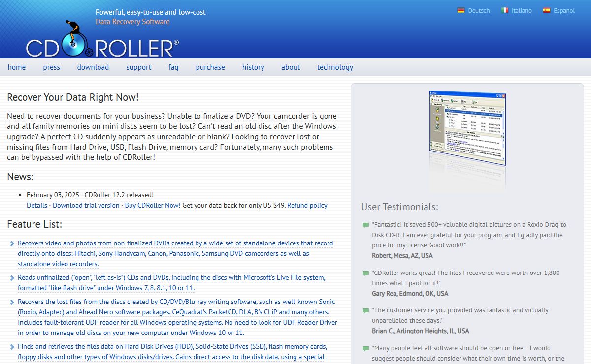Click the Spanish flag icon
The image size is (591, 364).
click(x=547, y=10)
